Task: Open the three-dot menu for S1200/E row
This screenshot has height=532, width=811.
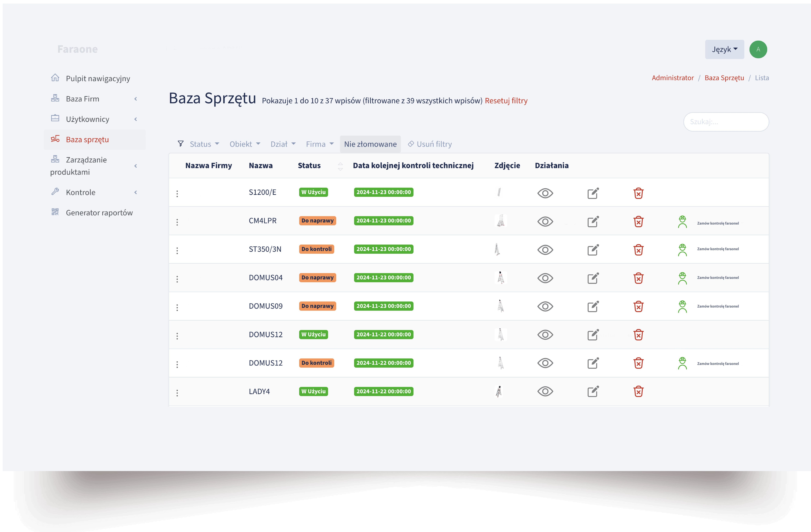Action: point(177,194)
